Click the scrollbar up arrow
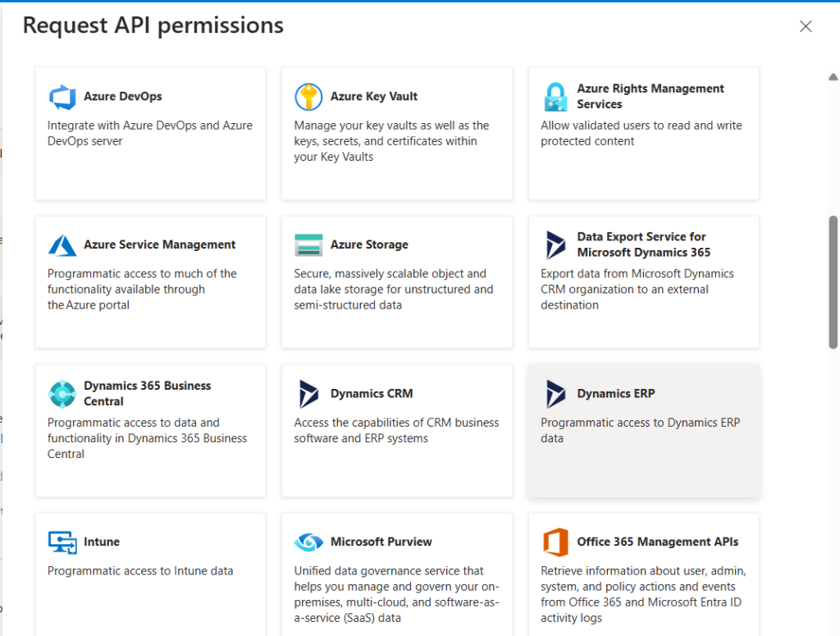 click(833, 77)
